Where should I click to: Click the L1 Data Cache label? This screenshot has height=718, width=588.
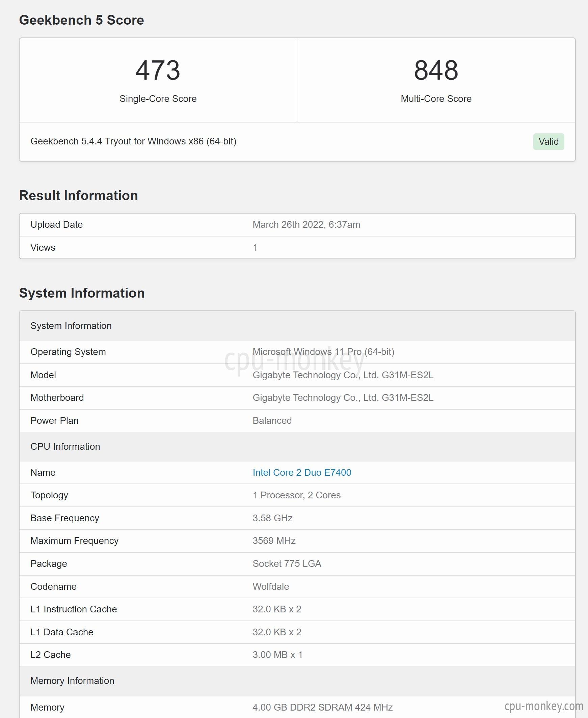click(x=62, y=632)
